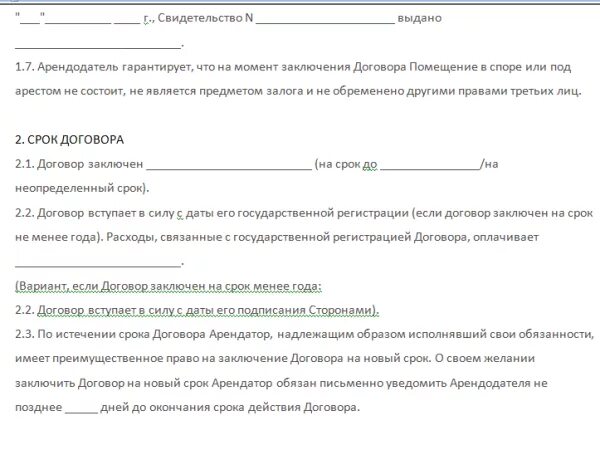The height and width of the screenshot is (450, 600).
Task: Click underlined '(Вариант, если Договор заключен на срок менее года:'
Action: tap(168, 286)
